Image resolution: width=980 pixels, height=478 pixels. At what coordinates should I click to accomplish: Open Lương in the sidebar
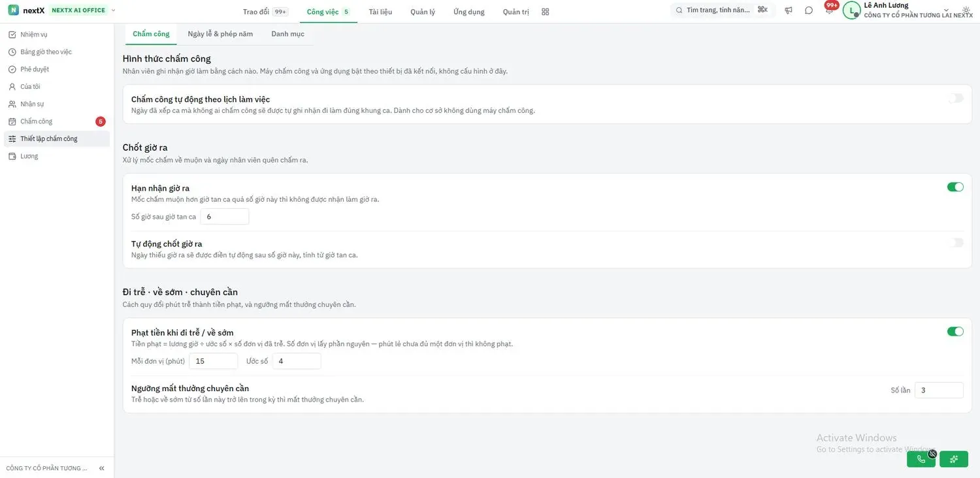[56, 156]
